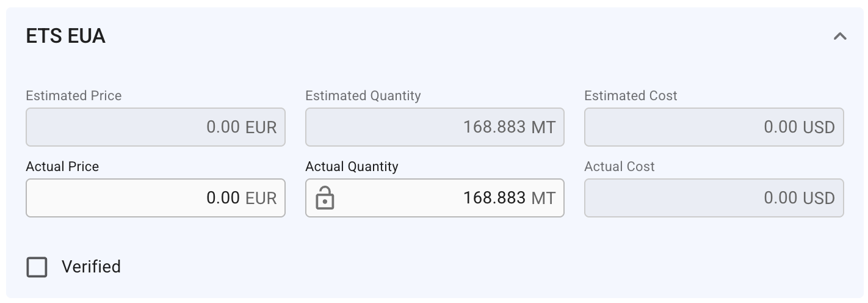Click the Actual Cost label
The image size is (868, 303).
pos(619,167)
